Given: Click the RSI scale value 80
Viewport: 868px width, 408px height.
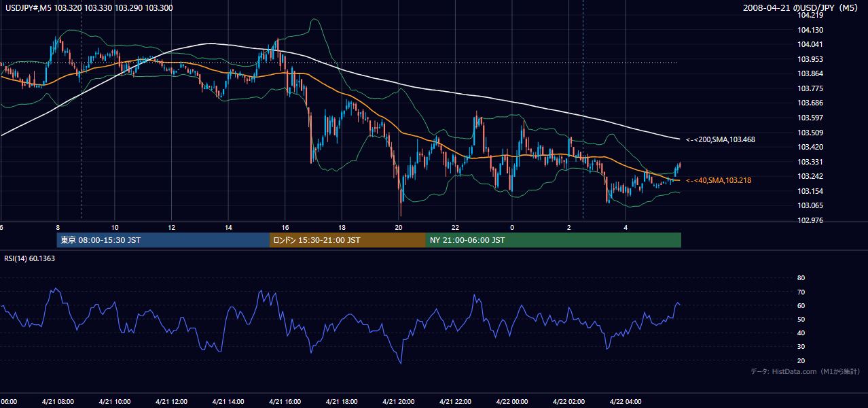Looking at the screenshot, I should tap(801, 278).
